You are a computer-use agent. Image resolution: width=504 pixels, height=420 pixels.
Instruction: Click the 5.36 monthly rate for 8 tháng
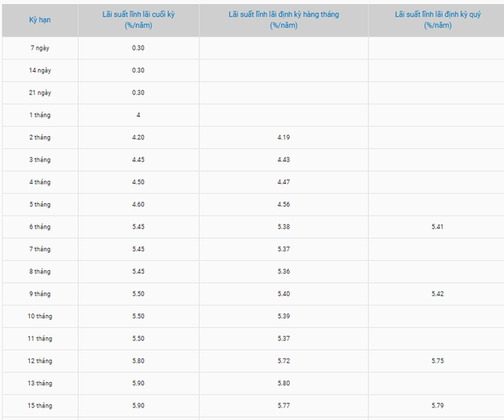(x=283, y=271)
